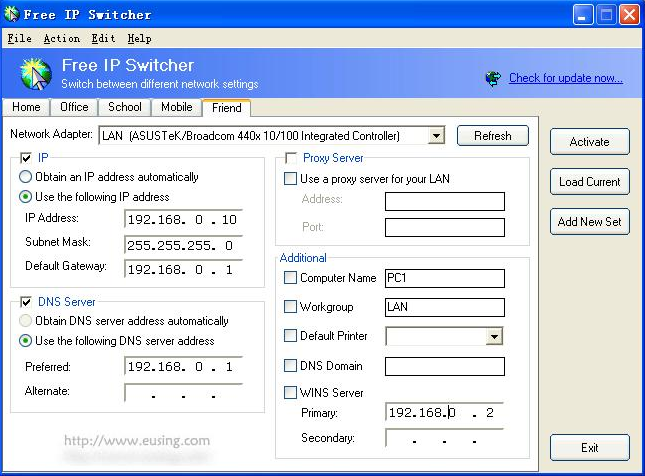The width and height of the screenshot is (645, 476).
Task: Click the Default Gateway field
Action: [183, 269]
